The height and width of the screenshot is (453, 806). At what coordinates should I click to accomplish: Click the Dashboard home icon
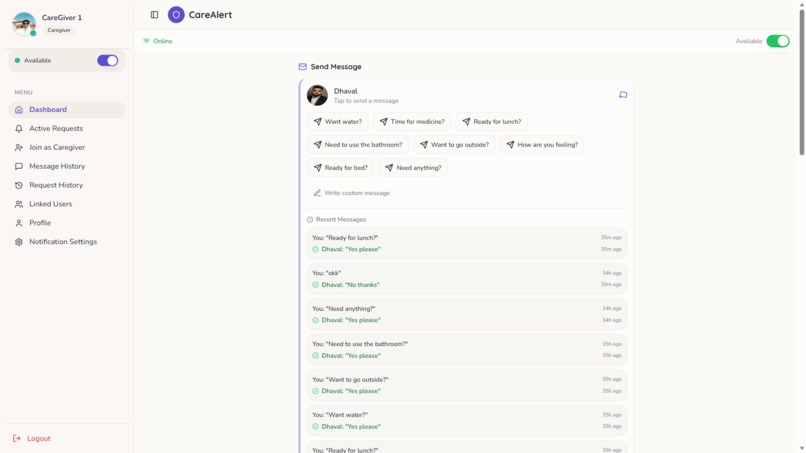[x=19, y=110]
